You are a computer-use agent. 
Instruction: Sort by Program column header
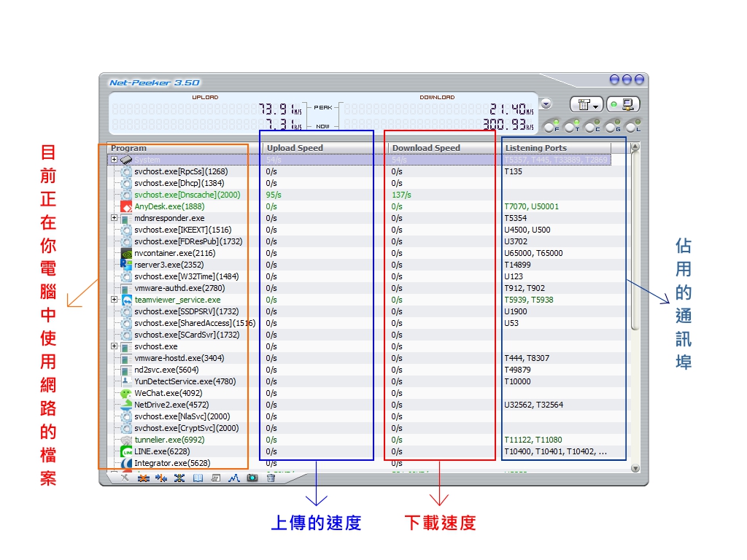tap(185, 148)
